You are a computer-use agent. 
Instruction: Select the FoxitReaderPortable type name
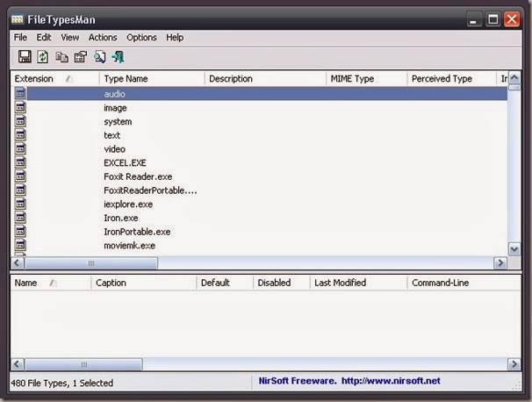150,190
